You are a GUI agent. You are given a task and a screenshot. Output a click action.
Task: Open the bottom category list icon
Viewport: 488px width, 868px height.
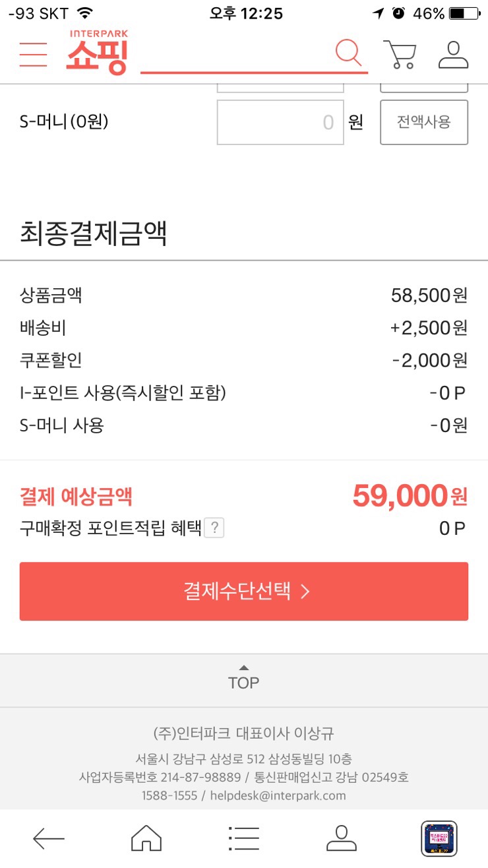(244, 838)
